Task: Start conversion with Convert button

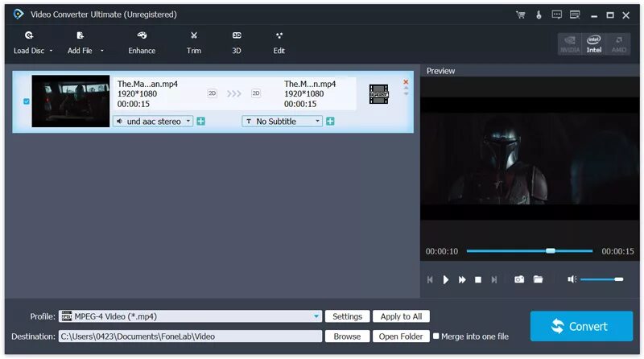Action: pos(581,326)
